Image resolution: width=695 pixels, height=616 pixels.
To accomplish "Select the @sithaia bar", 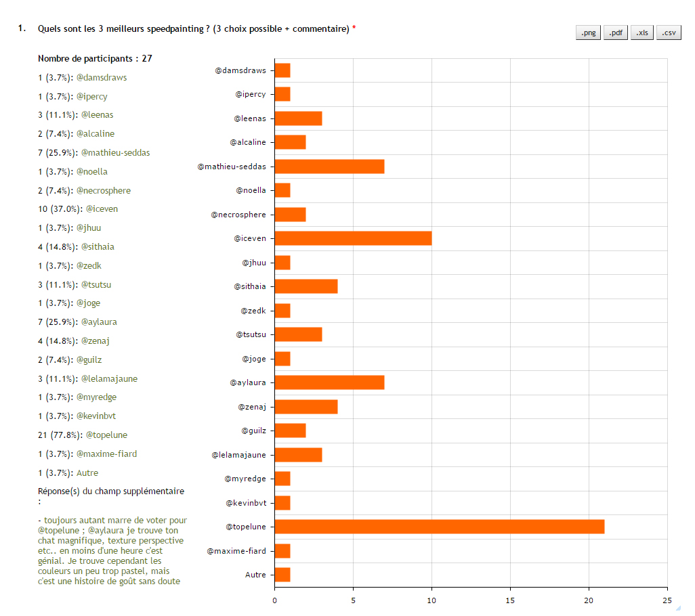I will coord(306,286).
